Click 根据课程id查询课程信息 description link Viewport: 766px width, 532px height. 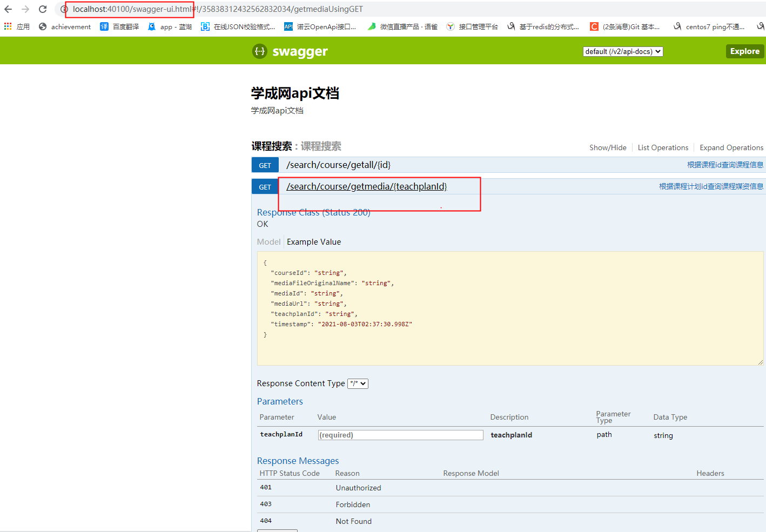point(725,165)
